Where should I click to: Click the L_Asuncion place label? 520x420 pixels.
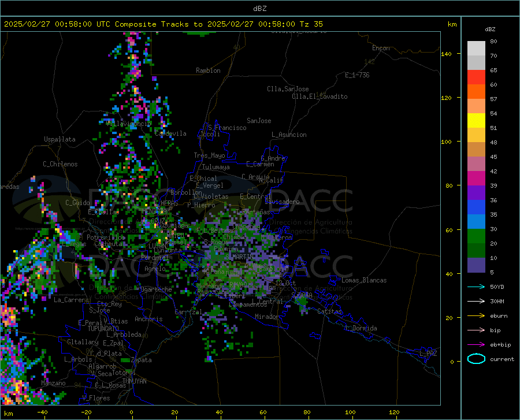289,135
